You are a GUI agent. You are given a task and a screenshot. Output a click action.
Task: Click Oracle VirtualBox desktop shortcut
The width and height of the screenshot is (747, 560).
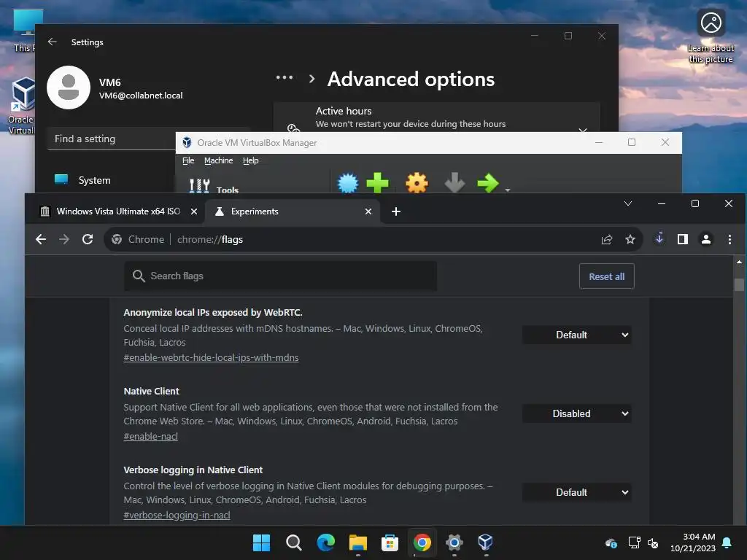[x=21, y=106]
